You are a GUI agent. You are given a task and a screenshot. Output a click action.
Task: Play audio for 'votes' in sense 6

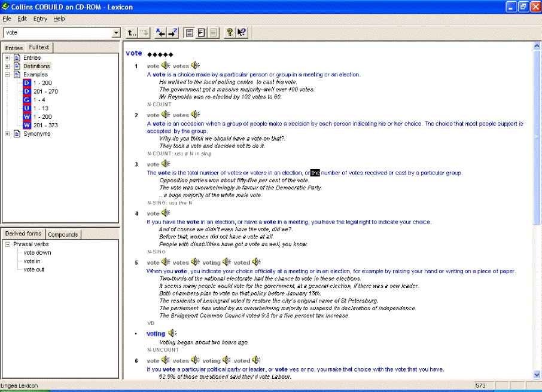[195, 360]
